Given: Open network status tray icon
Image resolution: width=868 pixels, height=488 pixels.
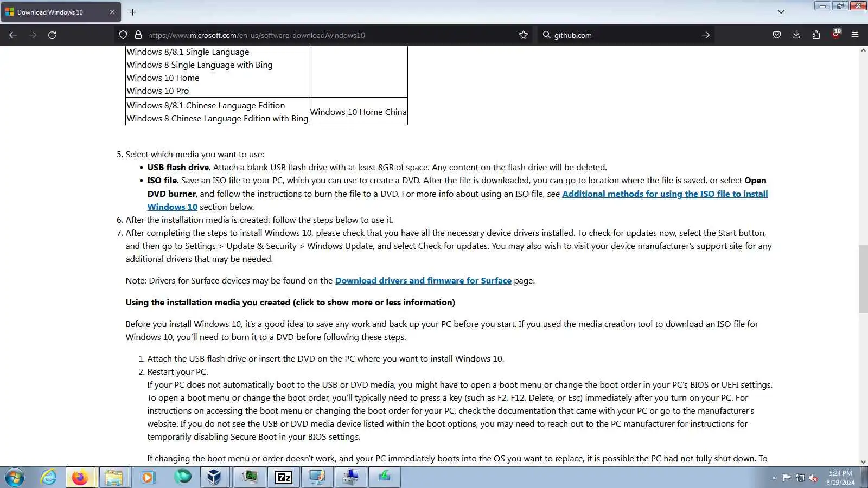Looking at the screenshot, I should click(800, 478).
